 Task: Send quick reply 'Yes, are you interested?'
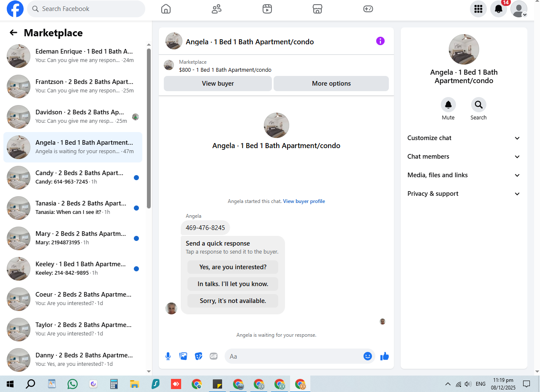click(x=233, y=267)
